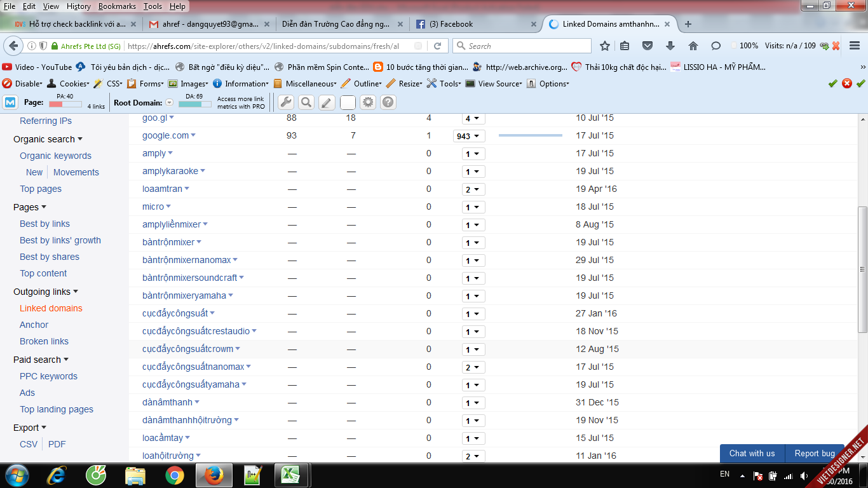Open MozBar gear settings
The width and height of the screenshot is (868, 488).
[368, 102]
